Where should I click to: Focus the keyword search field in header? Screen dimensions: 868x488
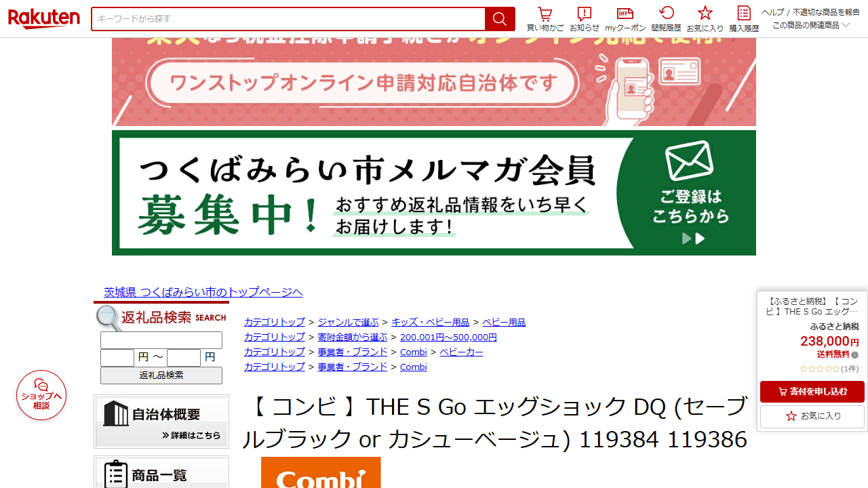click(288, 19)
